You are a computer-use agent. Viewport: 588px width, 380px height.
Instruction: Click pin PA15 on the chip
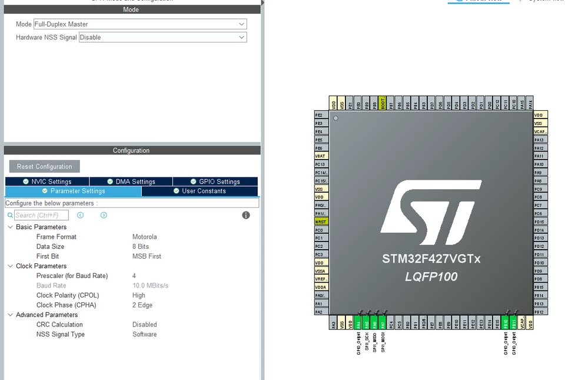(x=522, y=103)
